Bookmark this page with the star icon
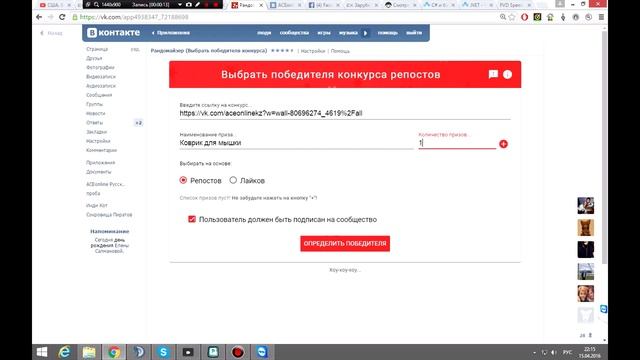This screenshot has width=640, height=360. (512, 17)
